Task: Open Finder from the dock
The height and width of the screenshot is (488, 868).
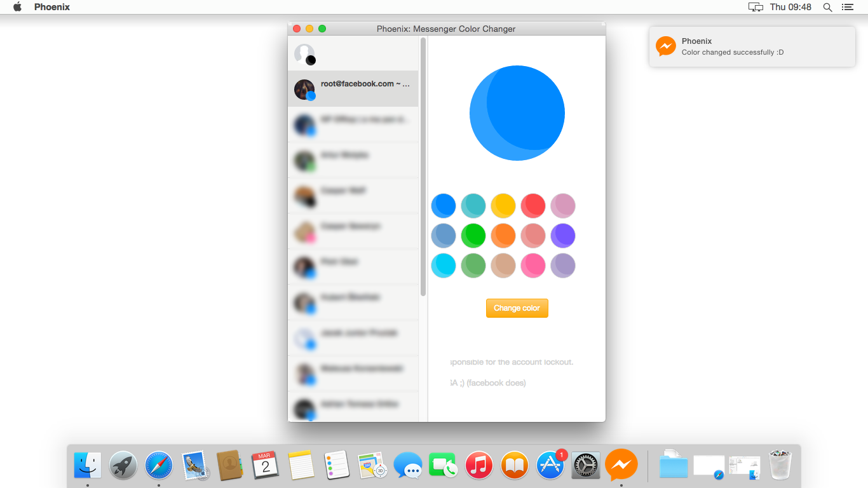Action: pos(88,465)
